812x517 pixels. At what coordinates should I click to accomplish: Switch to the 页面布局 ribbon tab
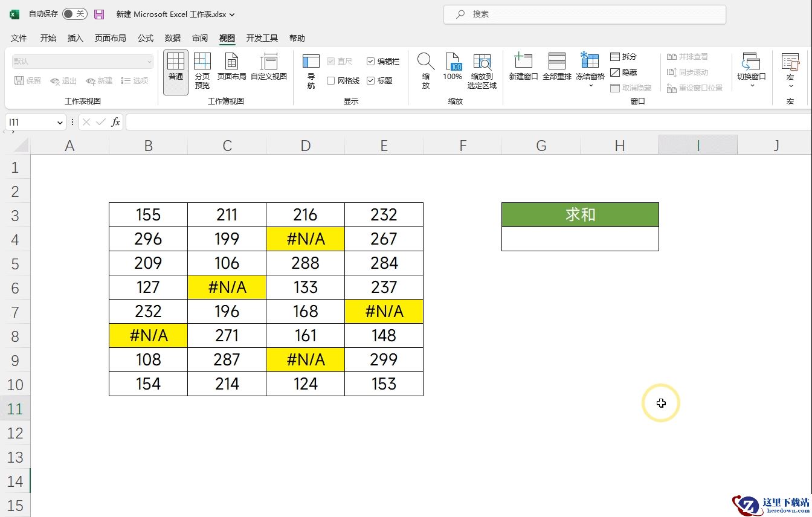click(x=111, y=38)
